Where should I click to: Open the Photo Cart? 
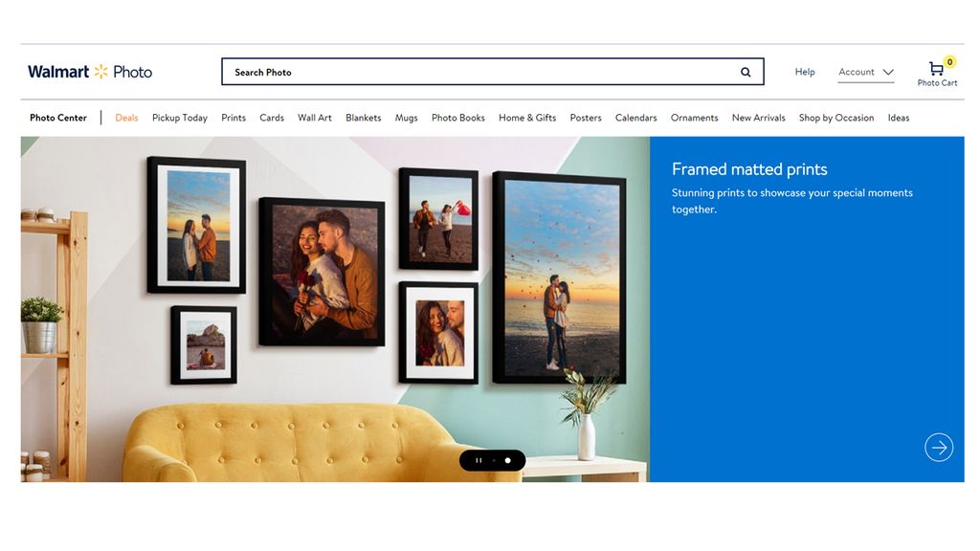pyautogui.click(x=936, y=70)
